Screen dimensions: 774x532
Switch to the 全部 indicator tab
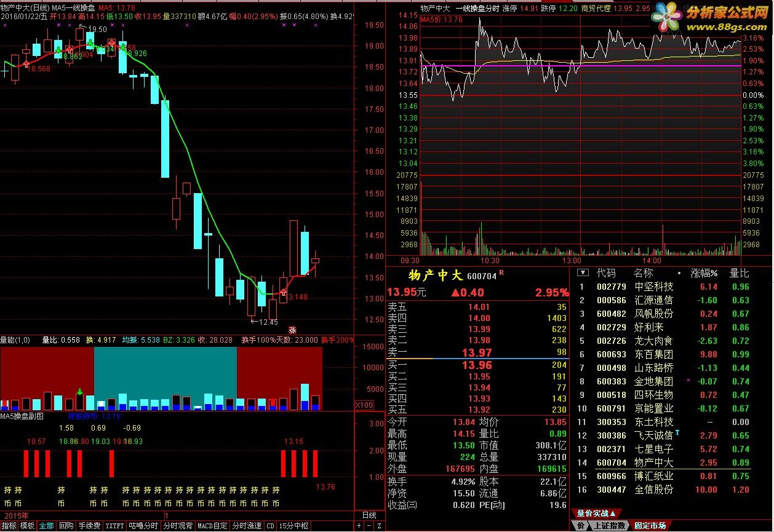pyautogui.click(x=46, y=526)
